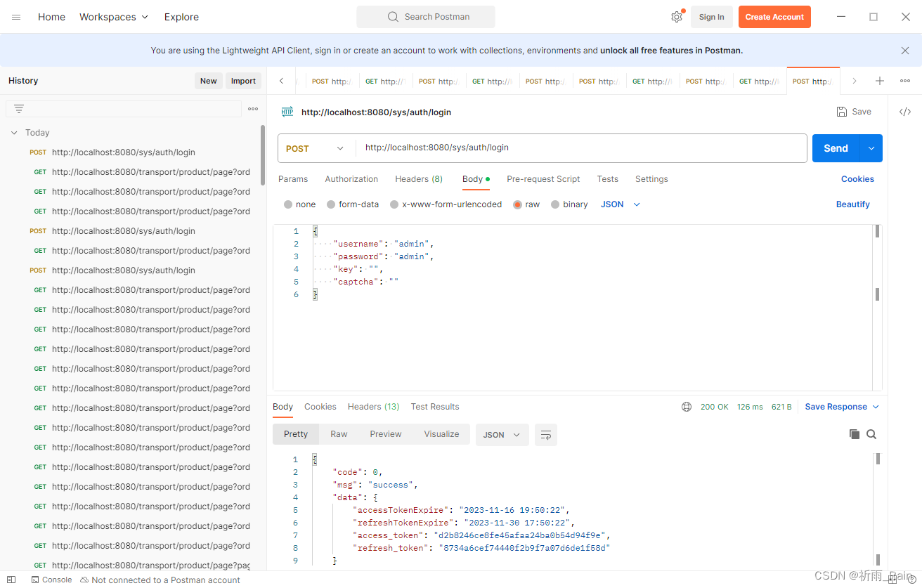This screenshot has width=922, height=588.
Task: Open the Pre-request Script tab
Action: (x=543, y=179)
